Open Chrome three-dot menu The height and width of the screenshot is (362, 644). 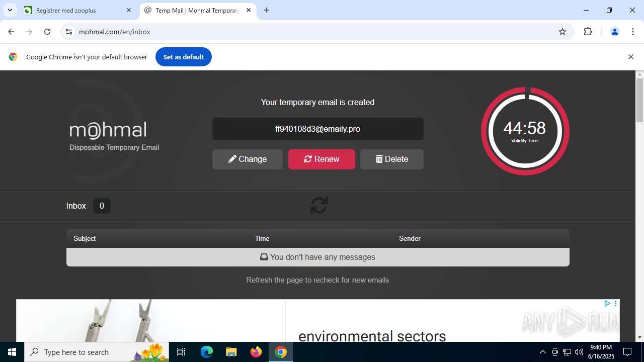pos(633,32)
